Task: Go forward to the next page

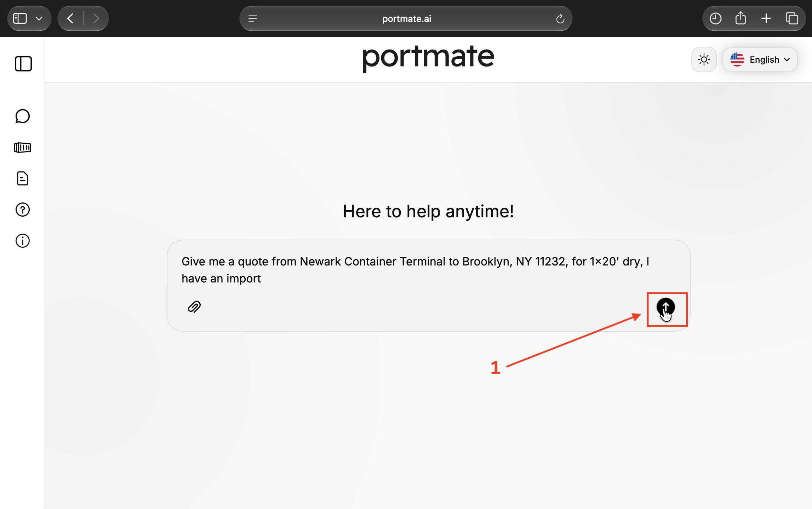Action: 96,18
